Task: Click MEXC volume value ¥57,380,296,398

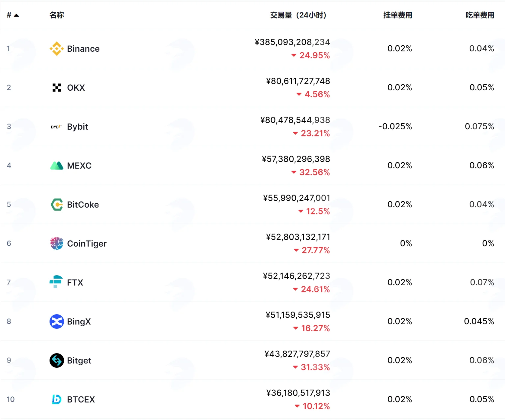Action: (x=296, y=159)
